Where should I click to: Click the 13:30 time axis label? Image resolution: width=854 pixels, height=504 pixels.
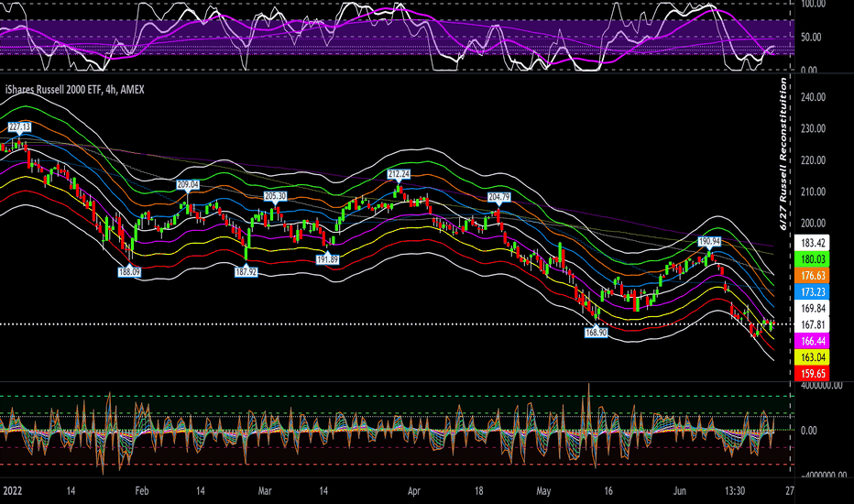coord(735,491)
